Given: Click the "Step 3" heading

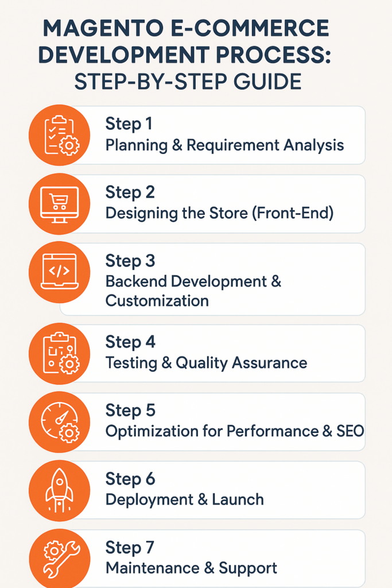Looking at the screenshot, I should click(x=130, y=261).
